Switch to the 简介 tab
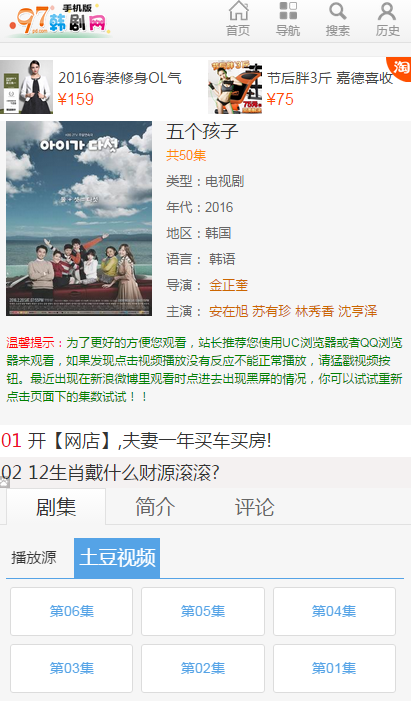 tap(155, 507)
